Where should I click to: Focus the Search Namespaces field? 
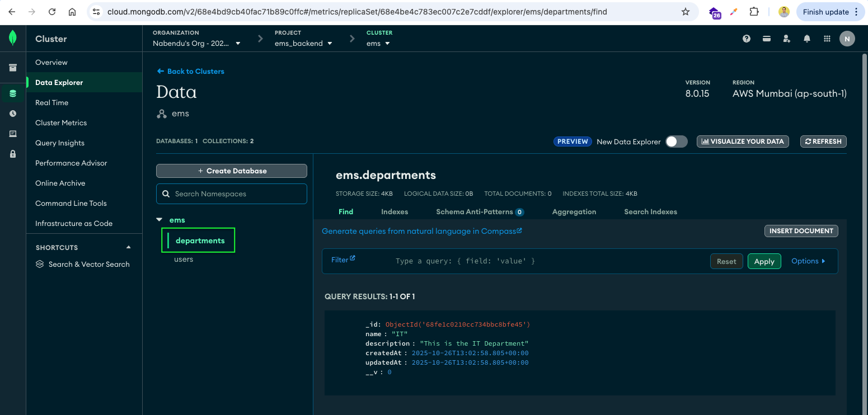click(232, 194)
